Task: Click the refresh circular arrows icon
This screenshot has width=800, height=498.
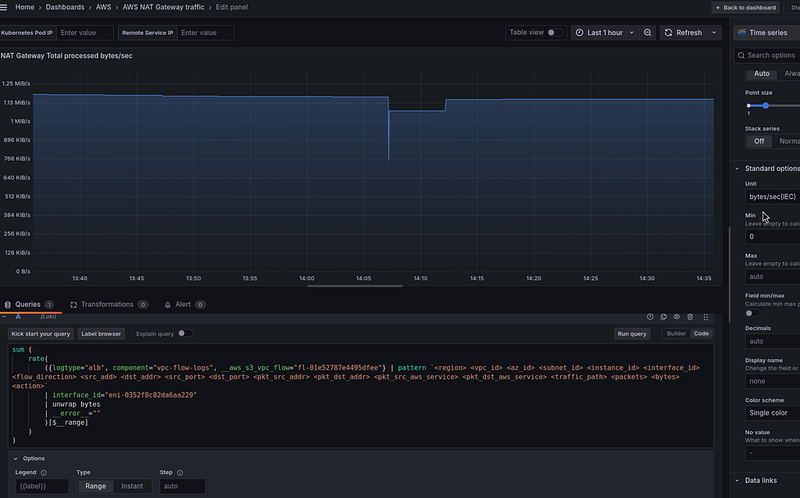Action: click(x=668, y=33)
